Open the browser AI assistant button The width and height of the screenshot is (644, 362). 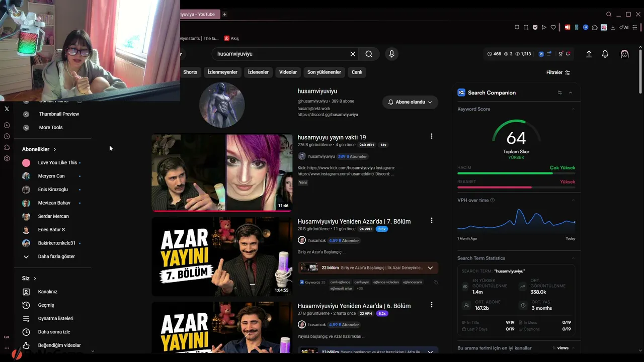coord(624,27)
